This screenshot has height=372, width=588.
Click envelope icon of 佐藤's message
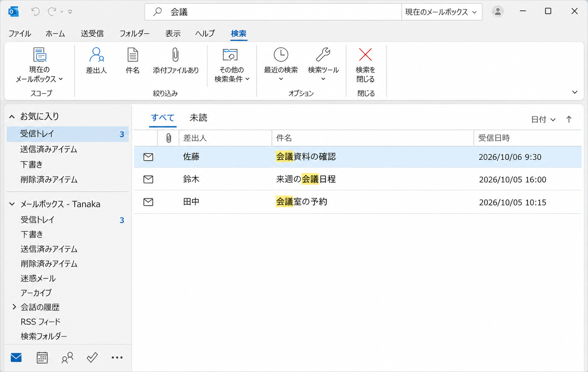[x=148, y=157]
